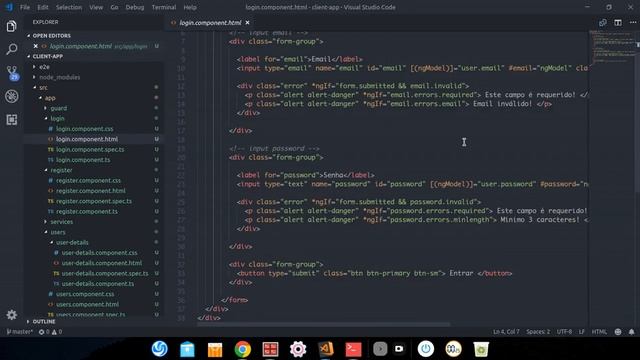Click the Split Editor icon
Screen dimensions: 640x360
pyautogui.click(x=618, y=23)
